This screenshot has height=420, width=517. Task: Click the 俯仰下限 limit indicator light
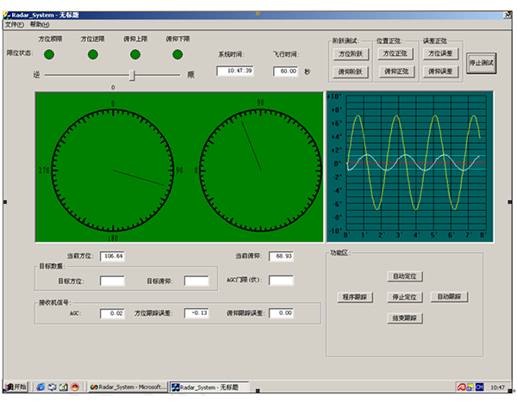pos(178,55)
